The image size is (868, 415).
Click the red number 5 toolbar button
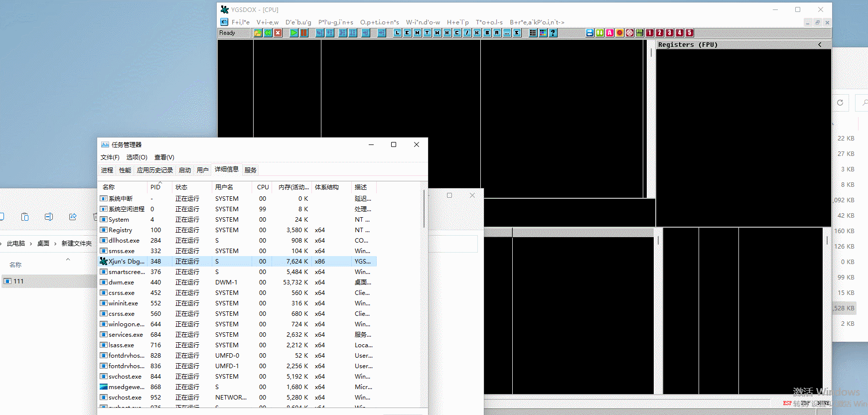pos(690,33)
